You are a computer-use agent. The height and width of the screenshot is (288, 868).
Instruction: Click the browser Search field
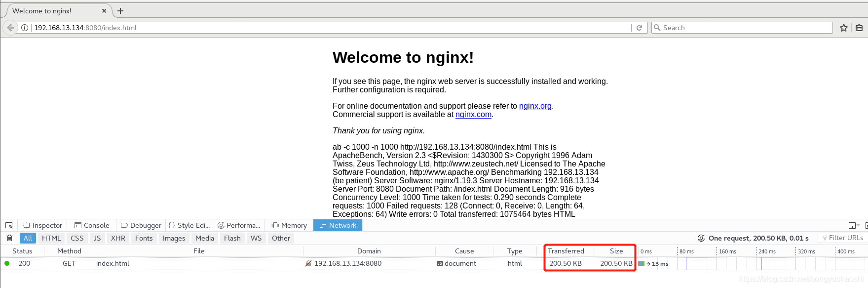(x=742, y=28)
